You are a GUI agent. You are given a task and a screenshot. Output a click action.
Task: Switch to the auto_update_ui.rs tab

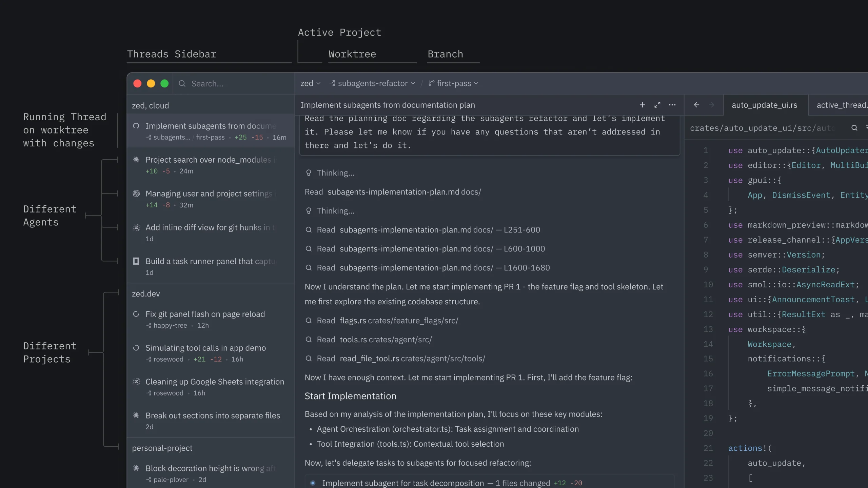pos(764,105)
